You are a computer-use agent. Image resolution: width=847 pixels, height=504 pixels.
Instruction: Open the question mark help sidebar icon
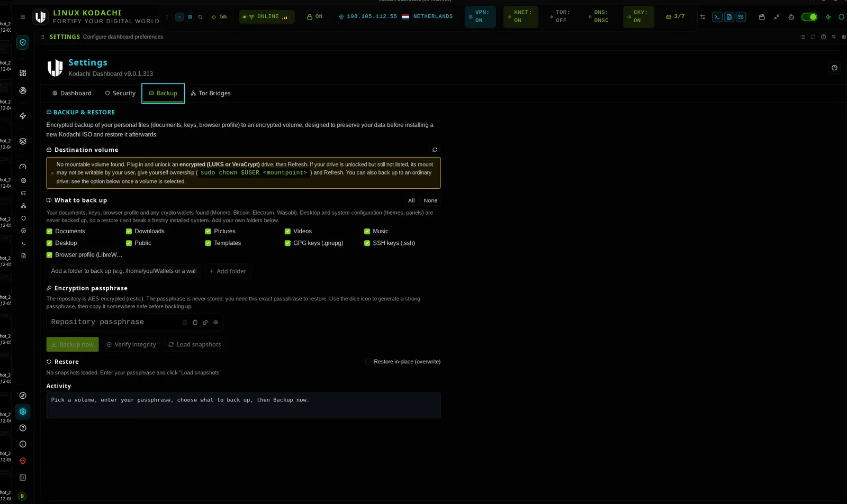[x=23, y=428]
